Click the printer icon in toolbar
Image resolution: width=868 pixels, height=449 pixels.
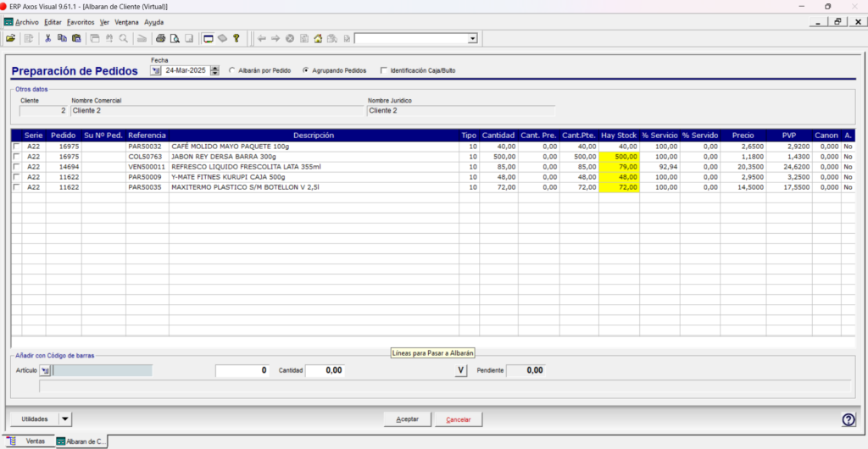click(160, 39)
